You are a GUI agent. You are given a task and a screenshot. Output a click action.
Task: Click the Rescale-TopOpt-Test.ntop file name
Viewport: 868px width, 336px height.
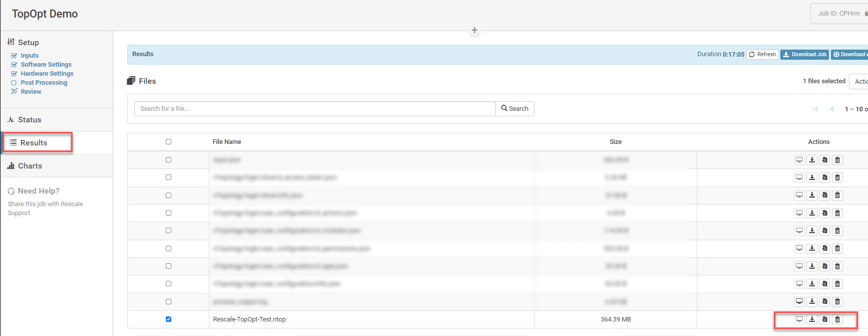tap(249, 319)
